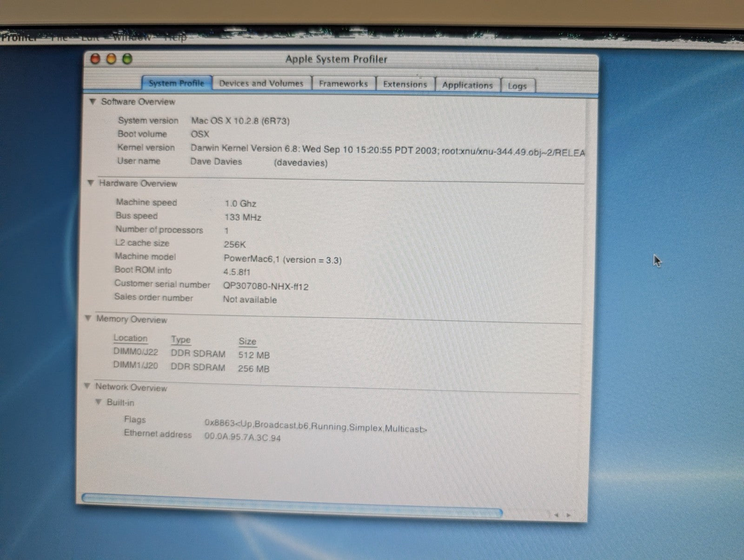Collapse the Software Overview section
Image resolution: width=744 pixels, height=560 pixels.
pos(93,101)
